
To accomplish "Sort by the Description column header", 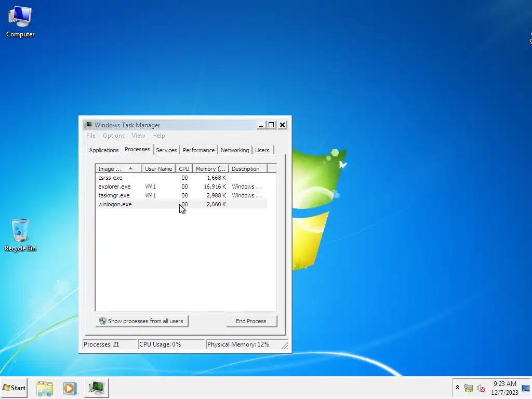I will pos(248,169).
